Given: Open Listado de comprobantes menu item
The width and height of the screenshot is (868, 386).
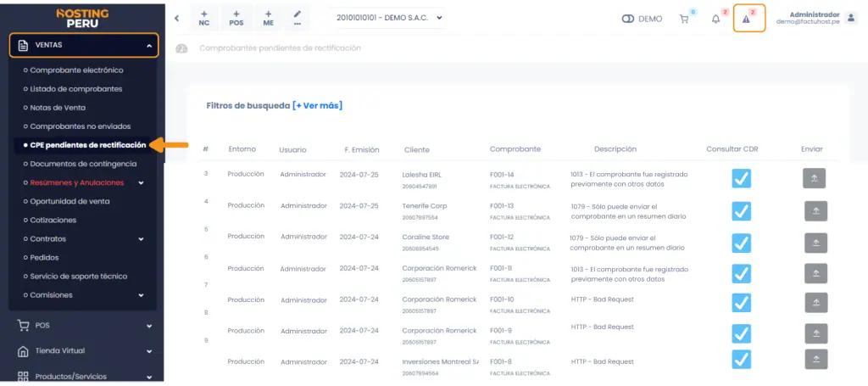Looking at the screenshot, I should click(75, 88).
